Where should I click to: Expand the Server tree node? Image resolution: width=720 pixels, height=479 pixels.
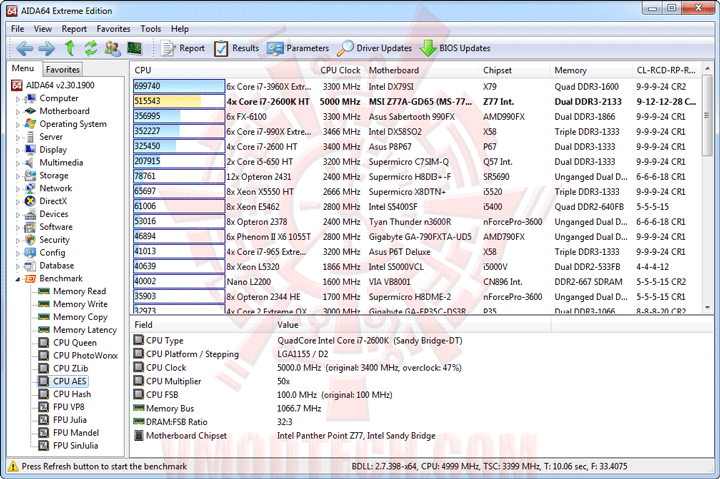tap(18, 137)
